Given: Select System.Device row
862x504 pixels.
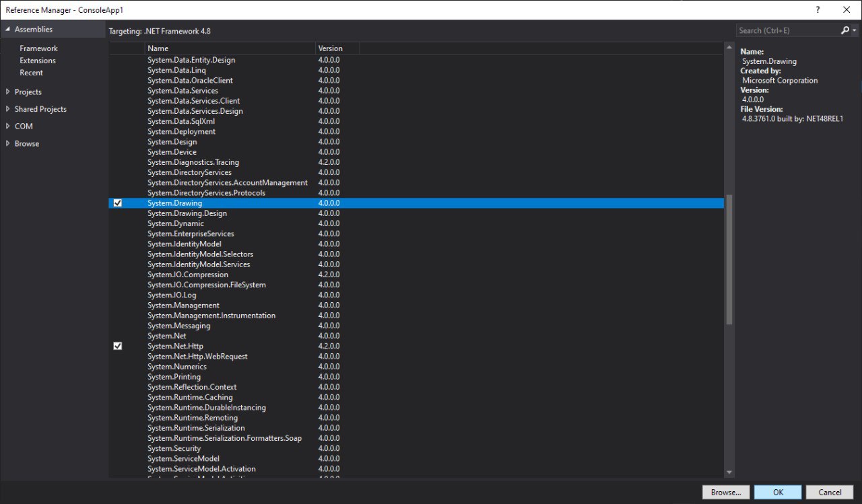Looking at the screenshot, I should click(416, 152).
